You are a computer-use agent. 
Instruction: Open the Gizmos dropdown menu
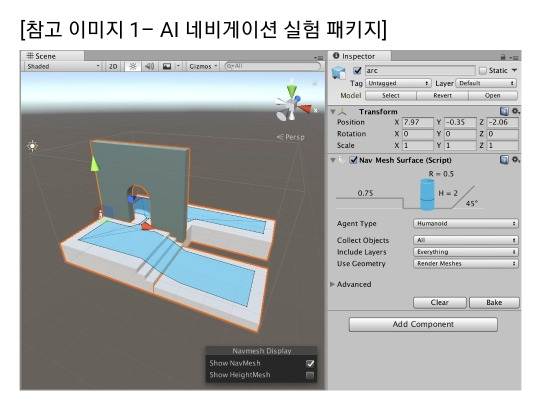click(x=203, y=66)
